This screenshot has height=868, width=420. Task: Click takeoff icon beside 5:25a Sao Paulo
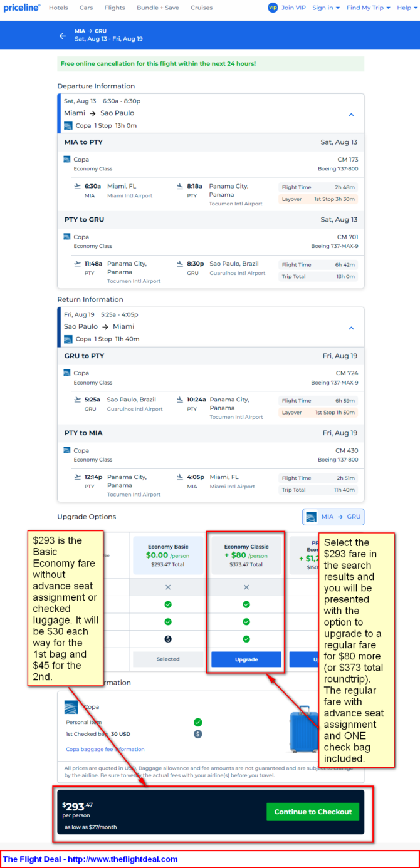[x=78, y=400]
